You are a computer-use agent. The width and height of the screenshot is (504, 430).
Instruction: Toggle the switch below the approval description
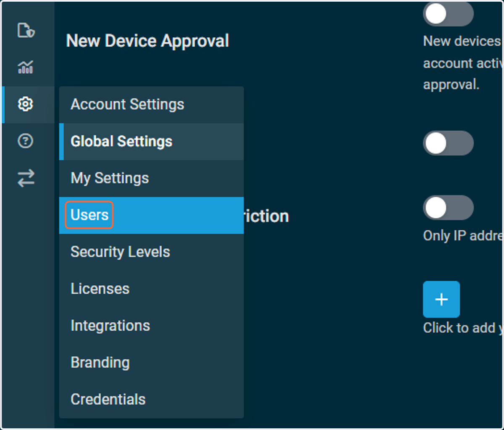(x=448, y=143)
